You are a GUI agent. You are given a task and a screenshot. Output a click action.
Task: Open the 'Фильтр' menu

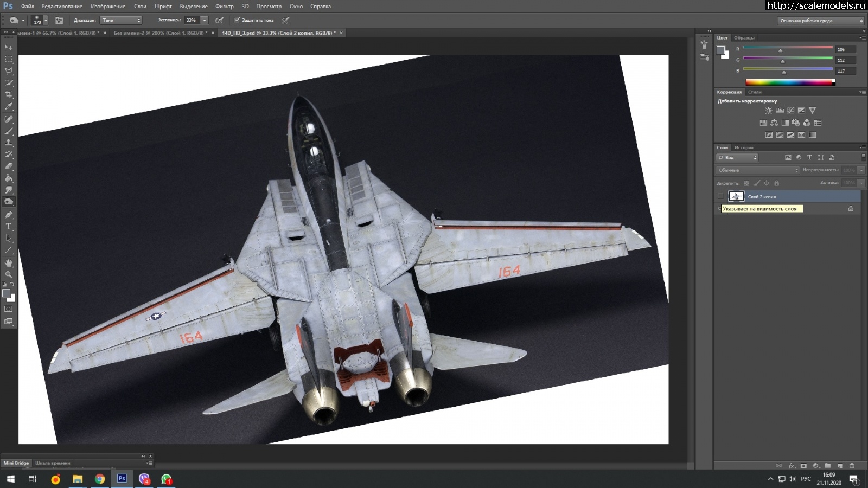(225, 7)
